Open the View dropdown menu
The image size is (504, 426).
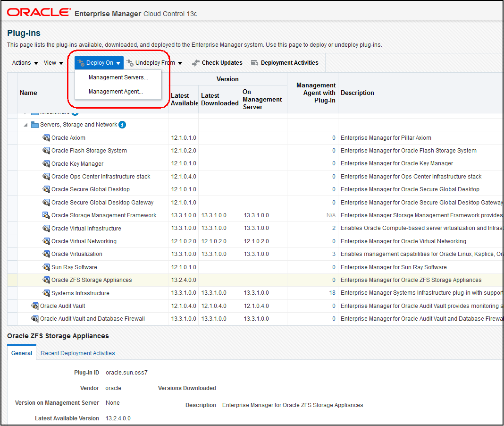pos(53,63)
